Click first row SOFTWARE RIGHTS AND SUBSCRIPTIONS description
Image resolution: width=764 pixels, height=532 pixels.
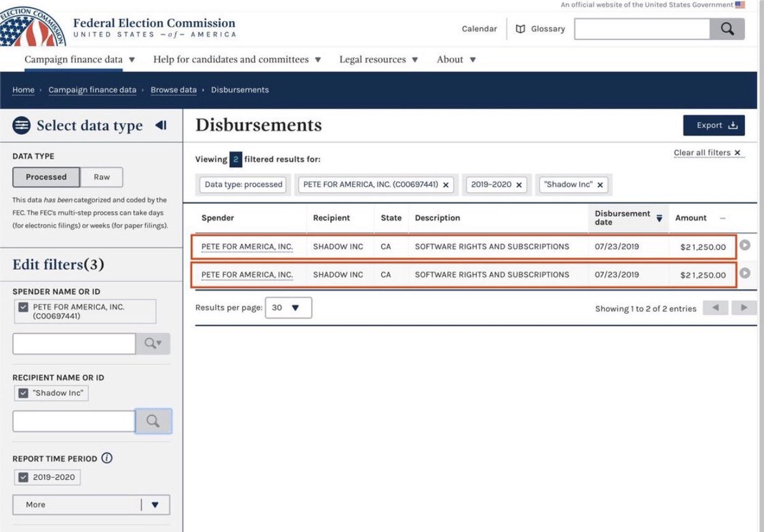pyautogui.click(x=492, y=246)
